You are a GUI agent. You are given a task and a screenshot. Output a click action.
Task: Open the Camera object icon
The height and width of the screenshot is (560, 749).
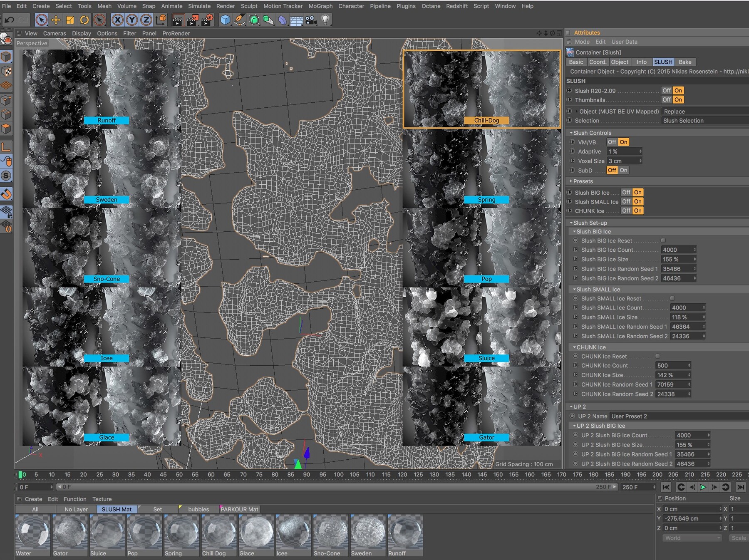click(311, 20)
